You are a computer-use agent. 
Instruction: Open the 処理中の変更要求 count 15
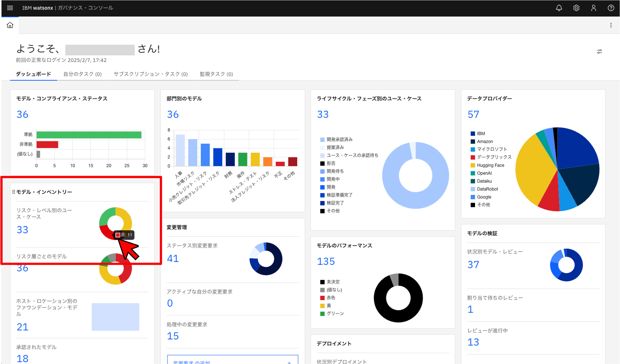pyautogui.click(x=173, y=336)
